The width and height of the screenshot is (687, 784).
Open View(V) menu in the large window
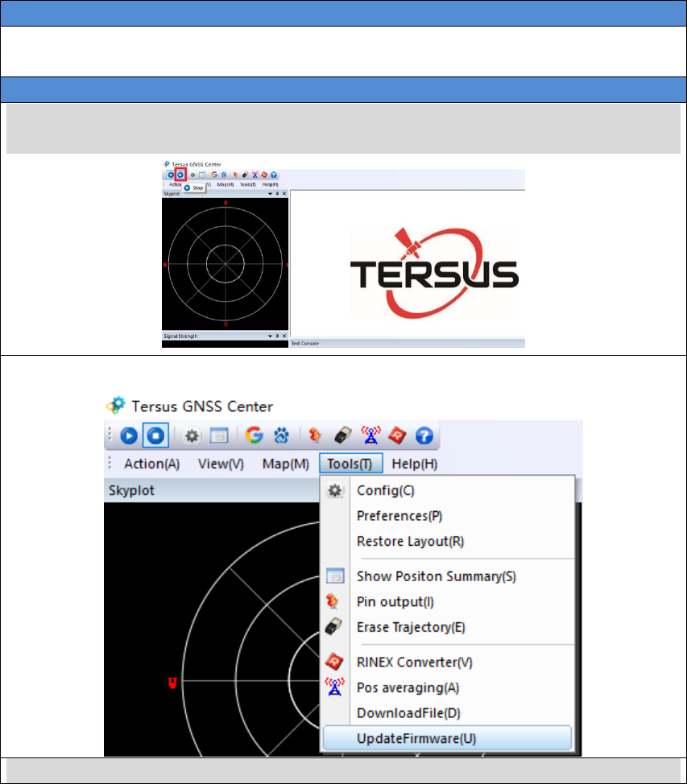[x=221, y=464]
